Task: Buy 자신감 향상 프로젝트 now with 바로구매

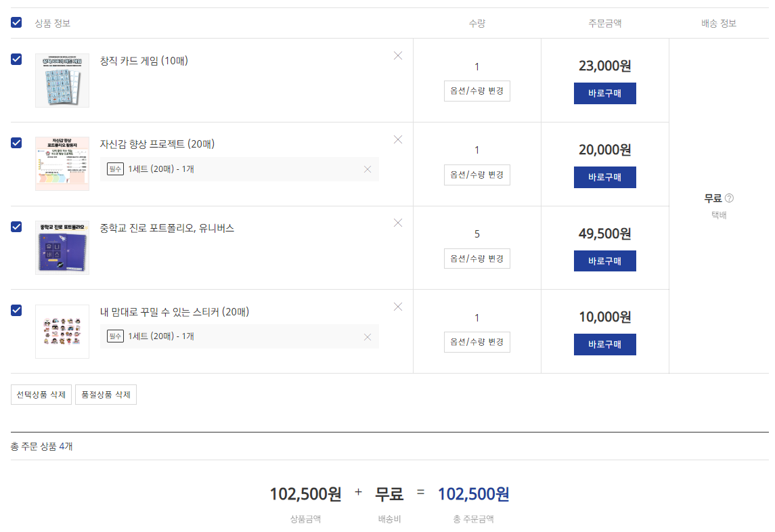Action: pyautogui.click(x=605, y=177)
